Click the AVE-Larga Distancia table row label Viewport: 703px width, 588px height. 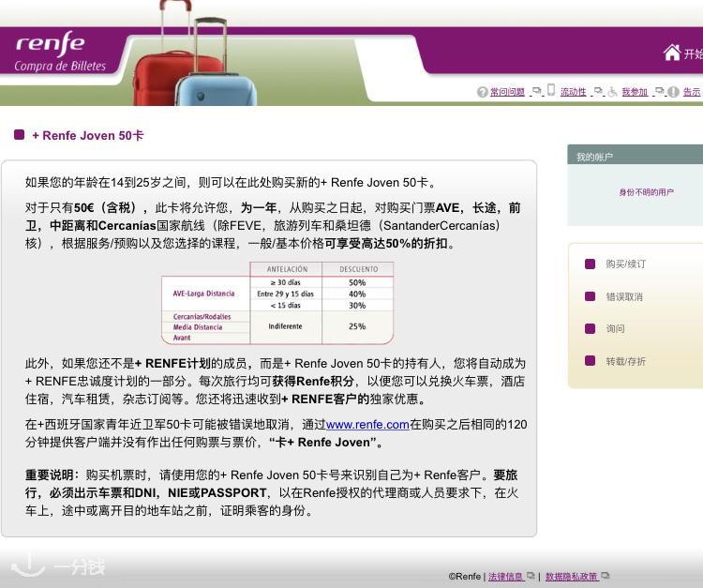pos(204,294)
